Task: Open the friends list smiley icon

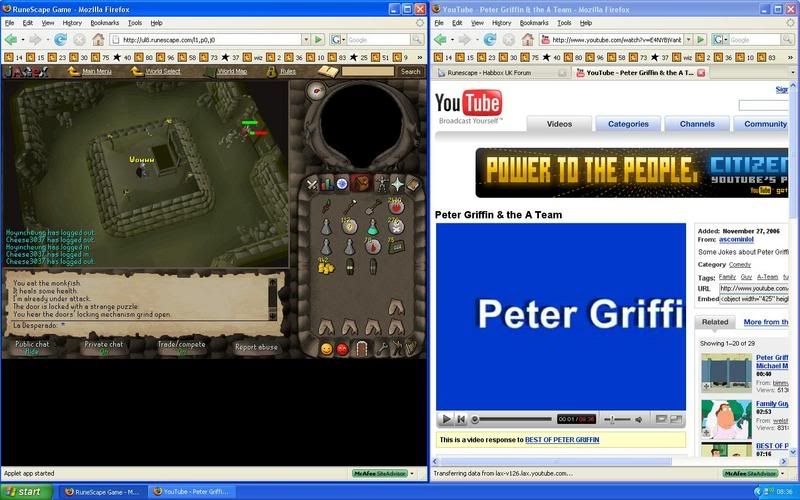Action: pos(326,349)
